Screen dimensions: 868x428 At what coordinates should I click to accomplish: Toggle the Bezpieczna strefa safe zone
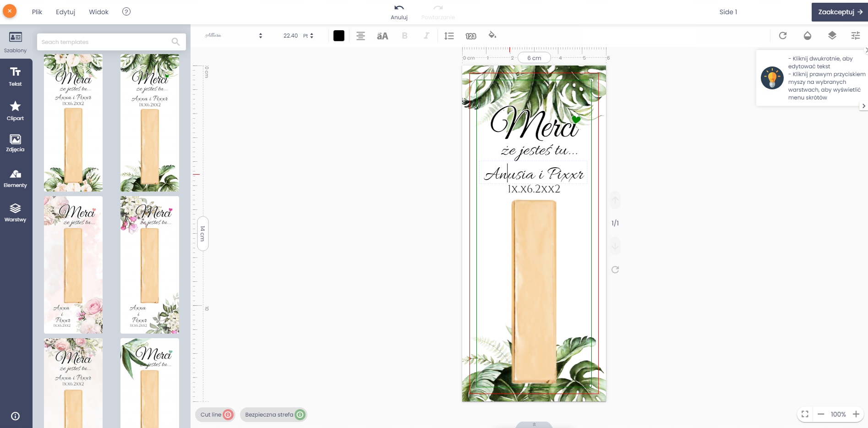[x=273, y=415]
